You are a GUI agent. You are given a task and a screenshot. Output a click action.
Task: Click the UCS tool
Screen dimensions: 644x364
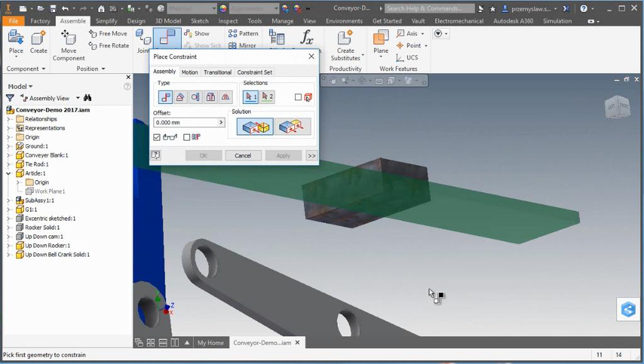[x=407, y=57]
